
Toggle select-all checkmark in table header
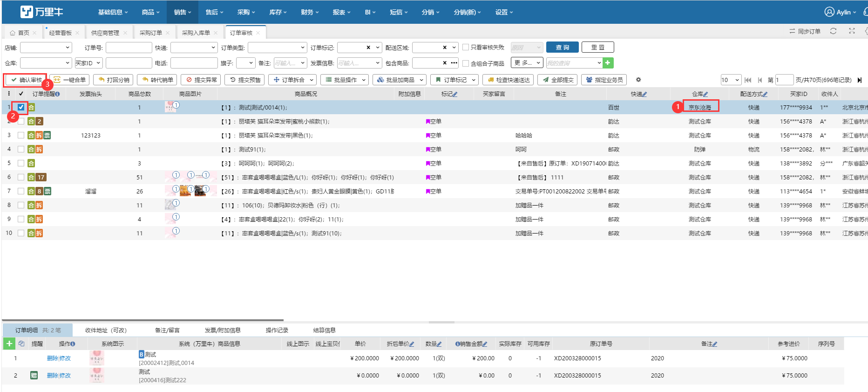21,94
